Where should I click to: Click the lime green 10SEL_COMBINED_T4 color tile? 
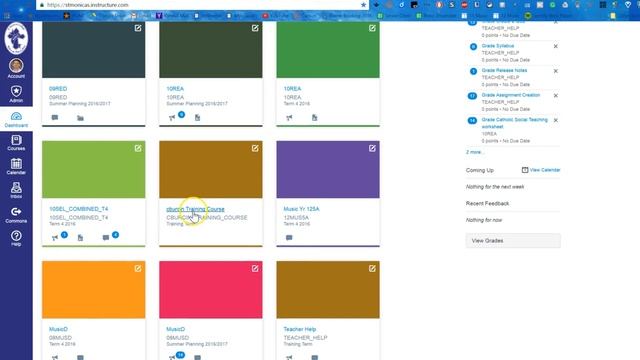coord(93,169)
